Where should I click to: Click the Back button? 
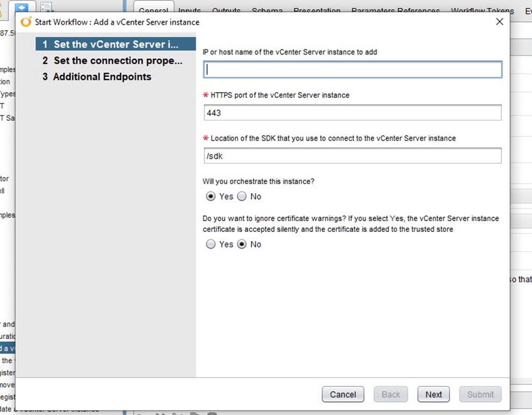[x=391, y=395]
